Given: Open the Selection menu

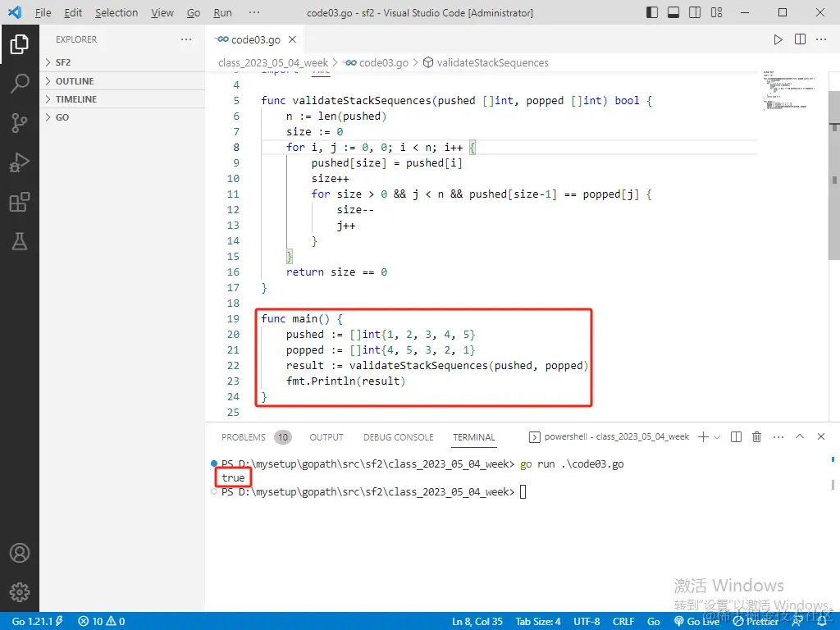Looking at the screenshot, I should coord(116,12).
